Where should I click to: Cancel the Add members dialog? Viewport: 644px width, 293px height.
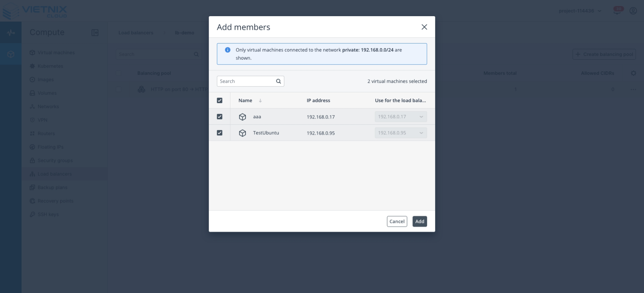[x=397, y=221]
